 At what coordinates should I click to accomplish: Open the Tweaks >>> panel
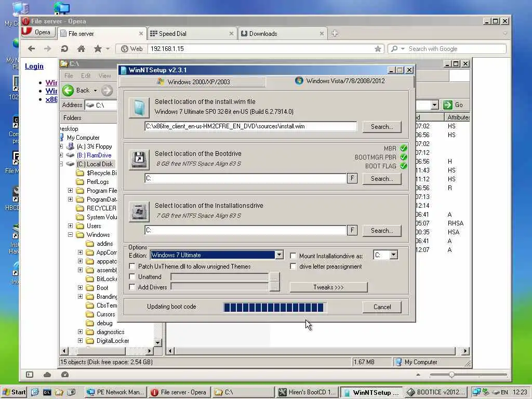(328, 287)
